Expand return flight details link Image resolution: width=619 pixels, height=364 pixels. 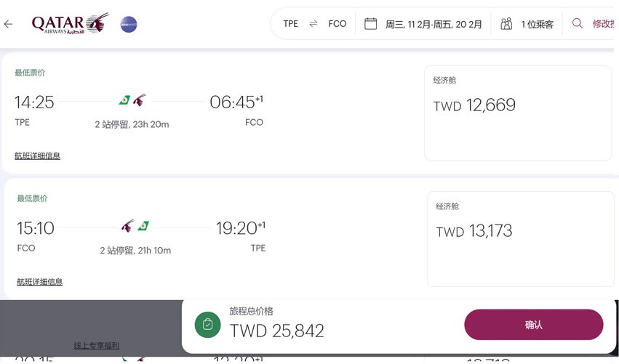(40, 282)
